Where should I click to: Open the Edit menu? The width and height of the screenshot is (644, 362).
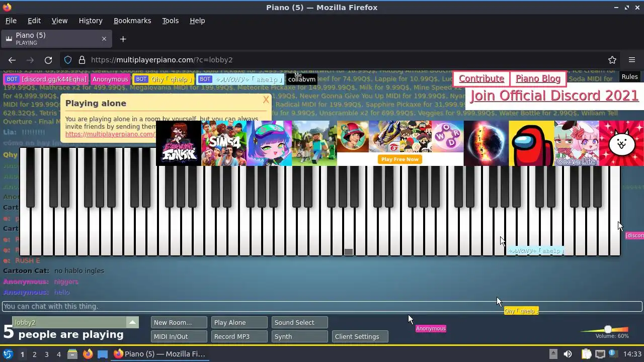pos(34,21)
